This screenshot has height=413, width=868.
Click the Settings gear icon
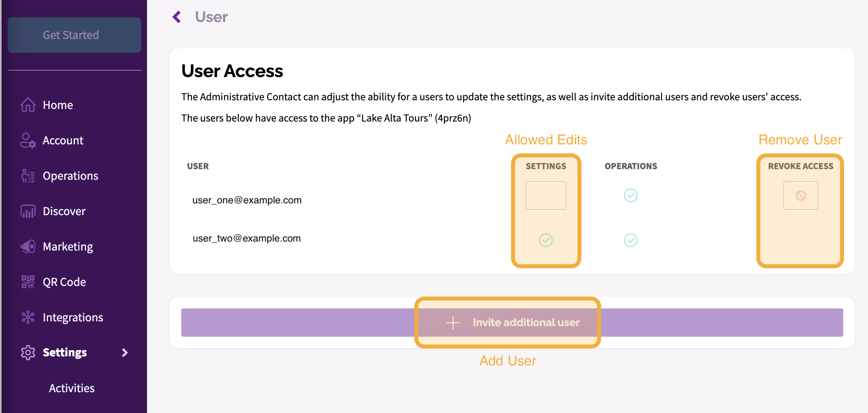(x=28, y=352)
